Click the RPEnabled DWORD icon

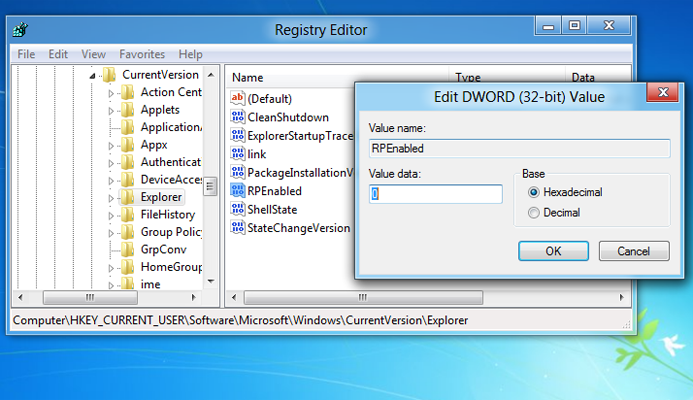point(237,190)
